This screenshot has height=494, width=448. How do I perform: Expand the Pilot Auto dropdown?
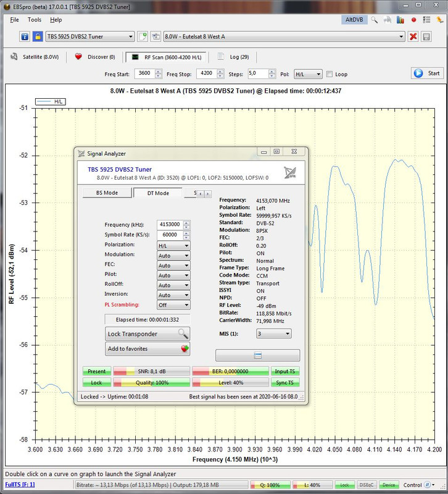pyautogui.click(x=173, y=275)
